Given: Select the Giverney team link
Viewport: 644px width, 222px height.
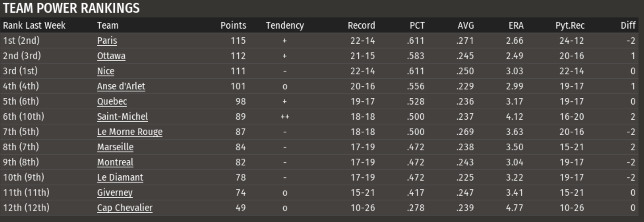Looking at the screenshot, I should pos(115,192).
